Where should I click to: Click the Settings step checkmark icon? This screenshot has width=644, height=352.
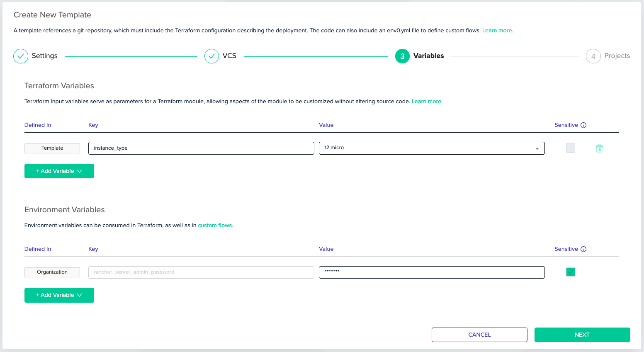click(21, 56)
